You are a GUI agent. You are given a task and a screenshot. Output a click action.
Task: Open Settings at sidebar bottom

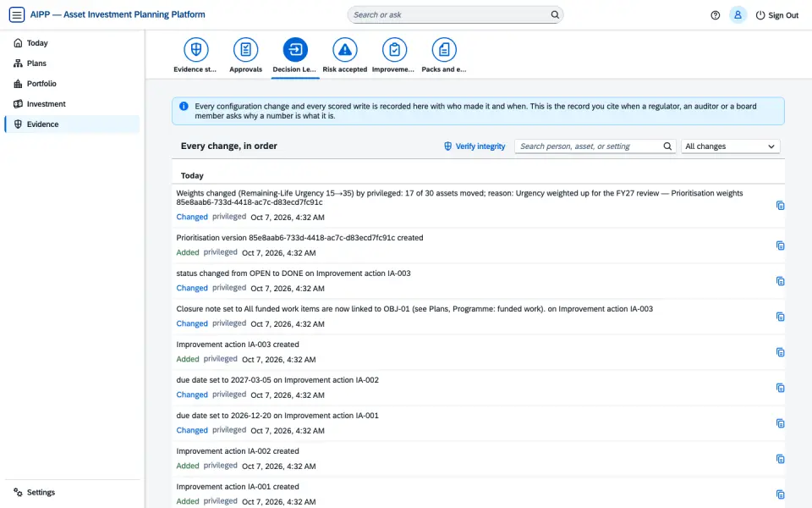72,492
